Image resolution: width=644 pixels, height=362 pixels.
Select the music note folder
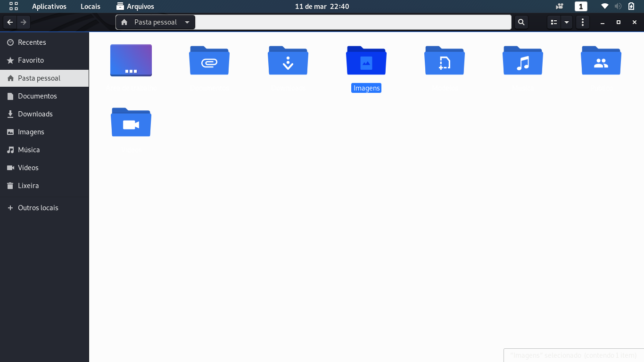pyautogui.click(x=523, y=60)
